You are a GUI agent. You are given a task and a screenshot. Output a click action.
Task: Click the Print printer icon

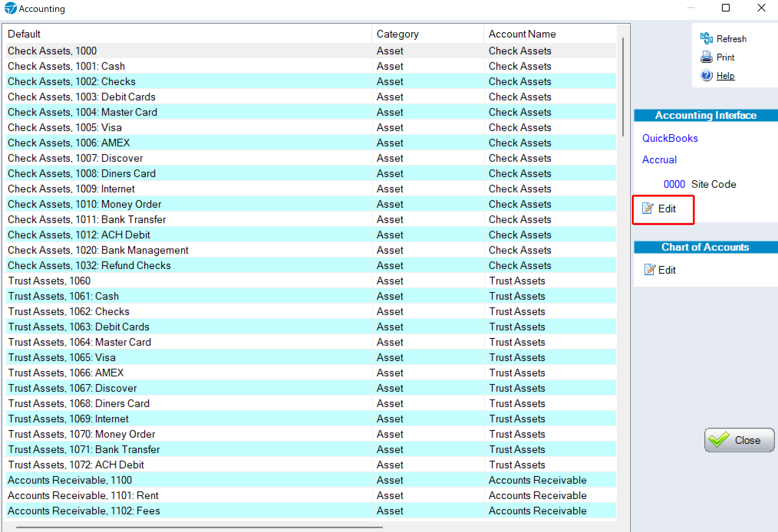coord(706,57)
